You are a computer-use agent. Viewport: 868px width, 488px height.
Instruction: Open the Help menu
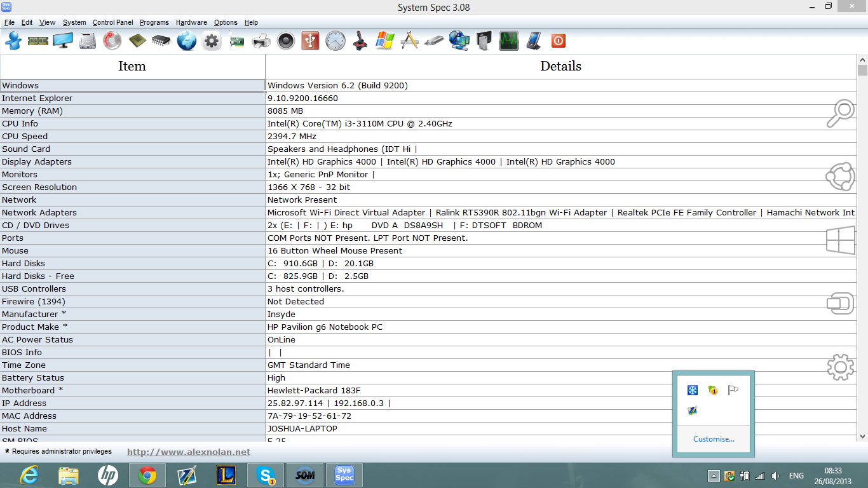(x=252, y=22)
